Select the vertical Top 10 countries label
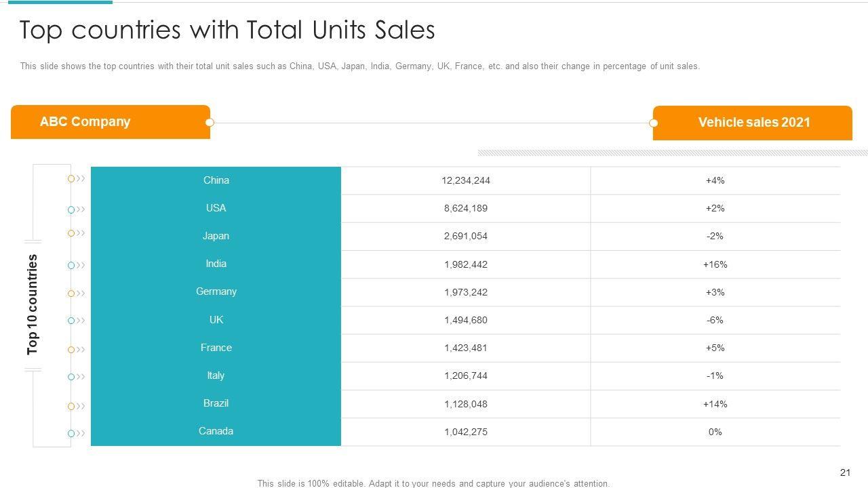This screenshot has width=868, height=488. 33,304
